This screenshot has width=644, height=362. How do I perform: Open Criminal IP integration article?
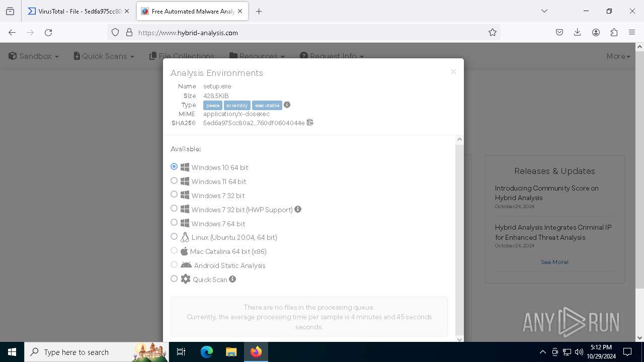[x=553, y=232]
